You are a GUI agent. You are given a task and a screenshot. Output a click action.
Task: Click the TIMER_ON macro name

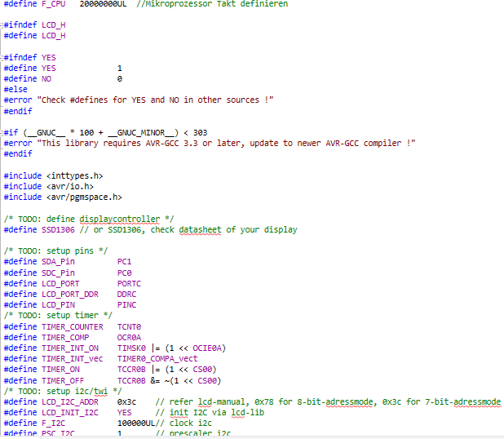coord(60,370)
